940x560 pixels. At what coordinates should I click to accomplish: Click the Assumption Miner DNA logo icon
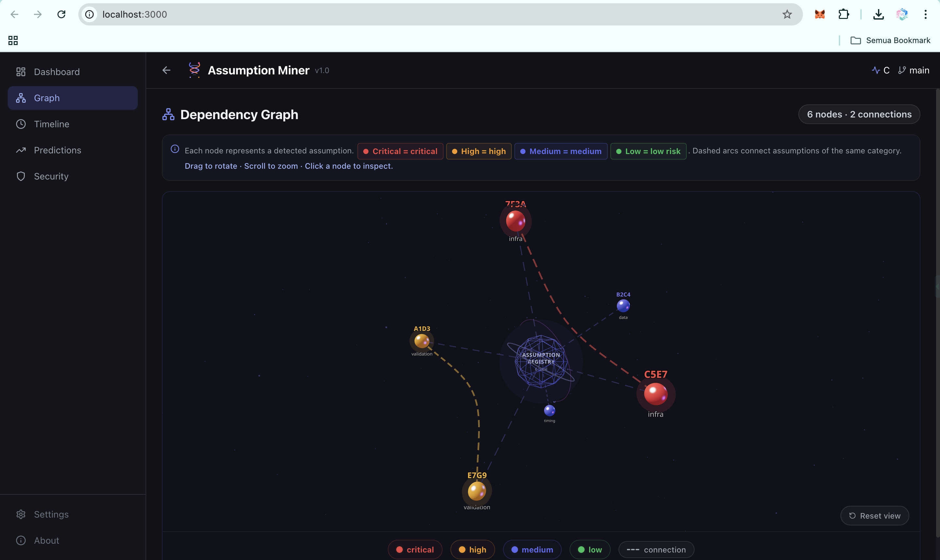[194, 70]
